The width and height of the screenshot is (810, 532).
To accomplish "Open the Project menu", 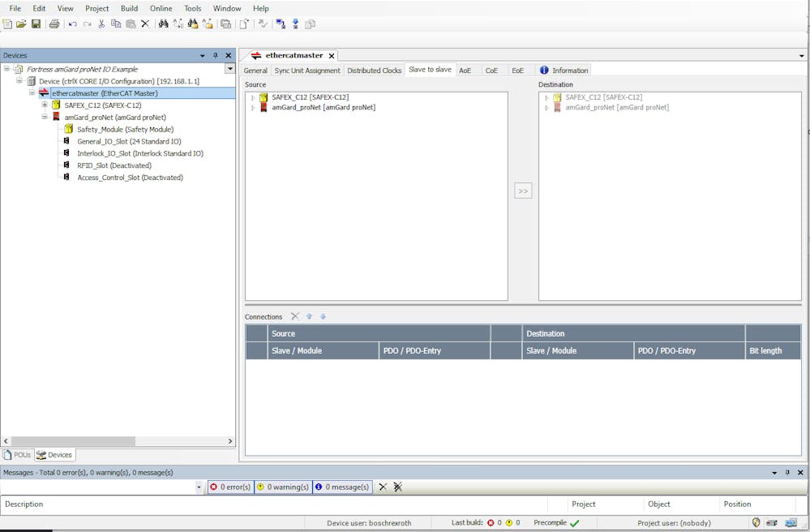I will [96, 8].
